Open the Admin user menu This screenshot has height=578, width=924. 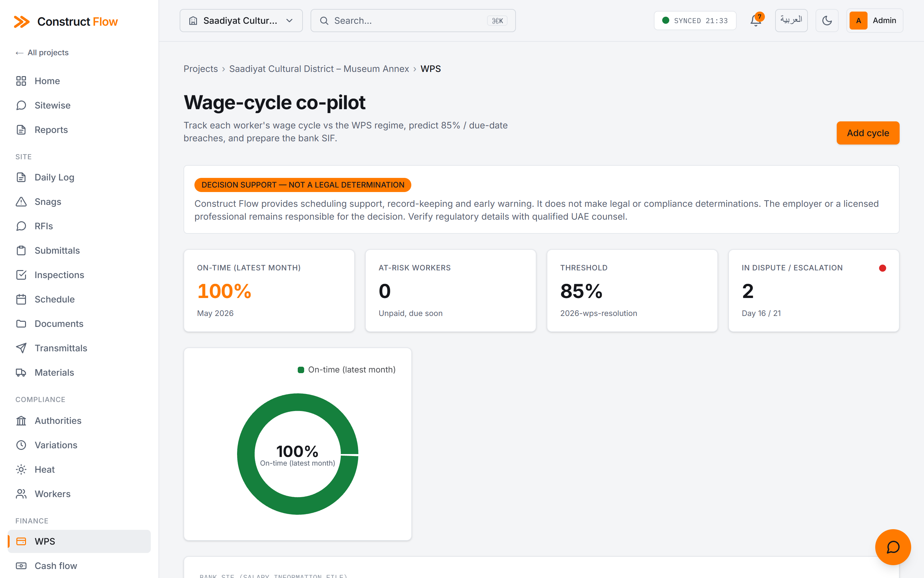[x=874, y=21]
